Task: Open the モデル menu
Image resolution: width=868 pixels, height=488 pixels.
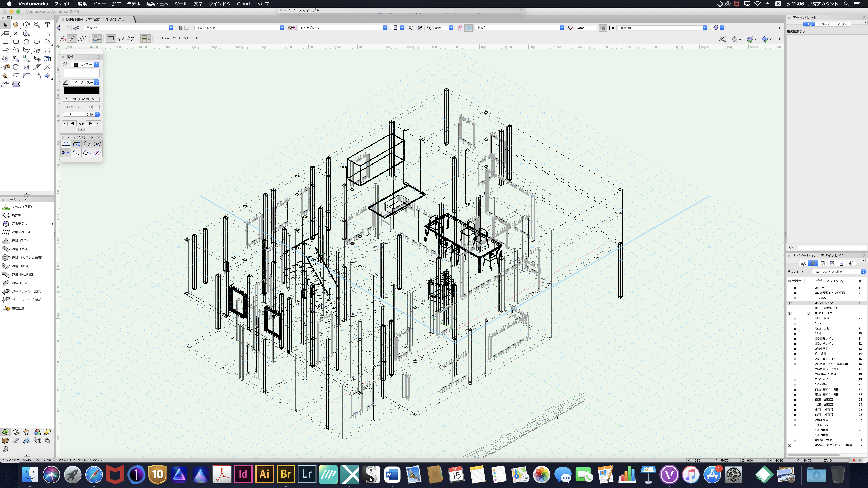Action: (133, 4)
